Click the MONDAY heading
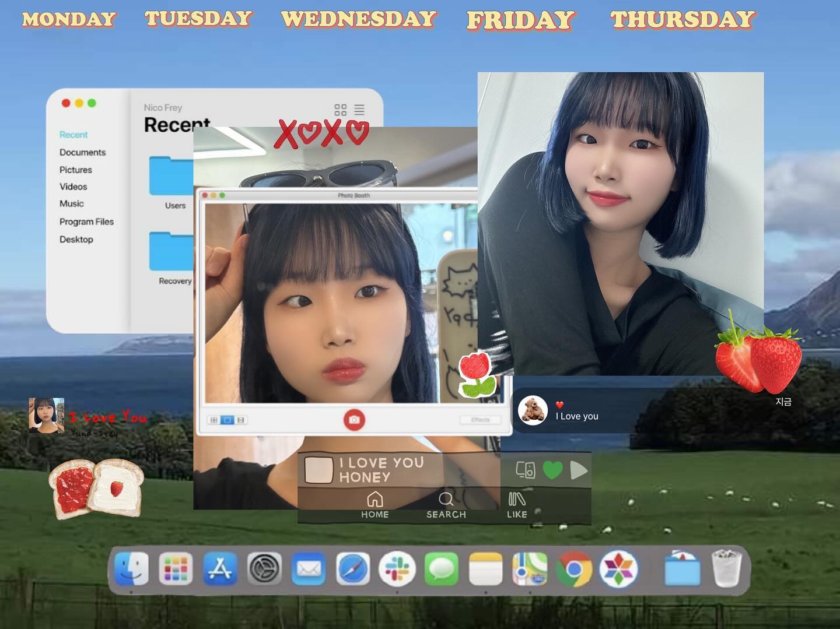This screenshot has height=629, width=840. [x=69, y=19]
